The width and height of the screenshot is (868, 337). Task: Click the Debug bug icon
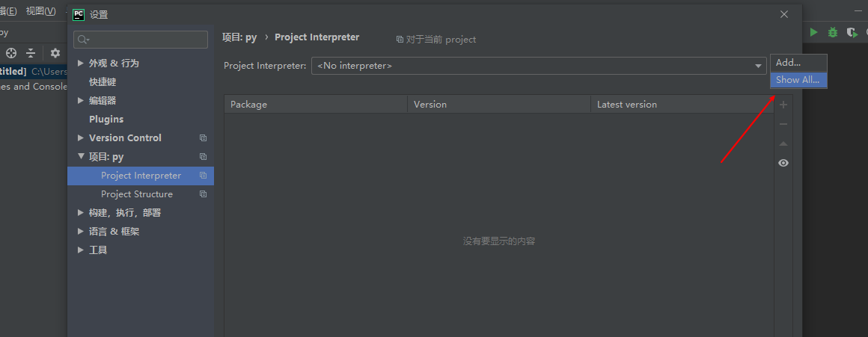coord(833,32)
